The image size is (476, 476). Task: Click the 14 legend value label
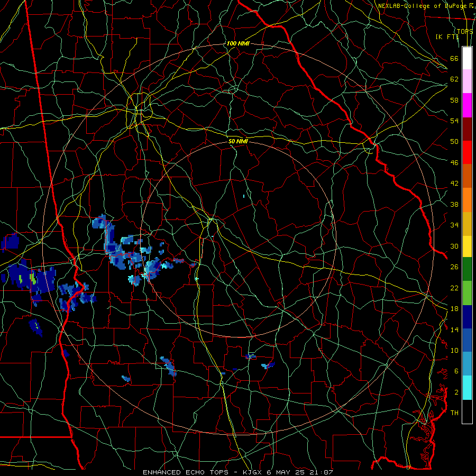[454, 329]
